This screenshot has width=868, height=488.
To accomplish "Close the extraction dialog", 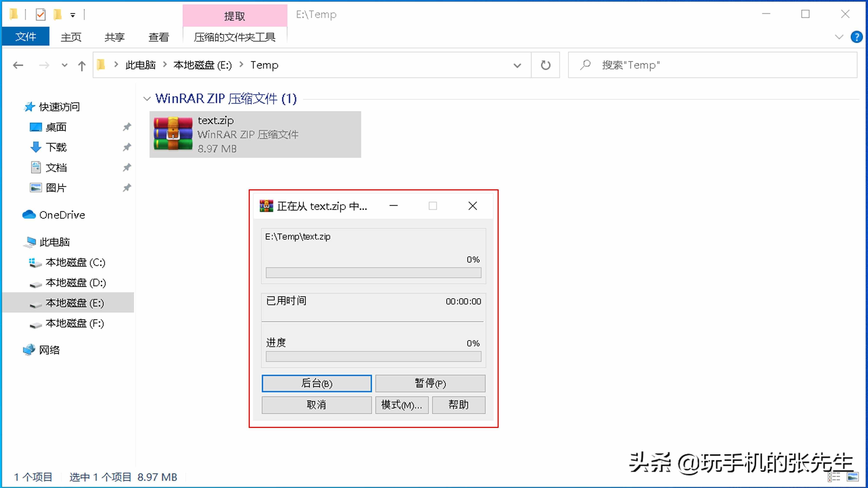I will (x=472, y=205).
